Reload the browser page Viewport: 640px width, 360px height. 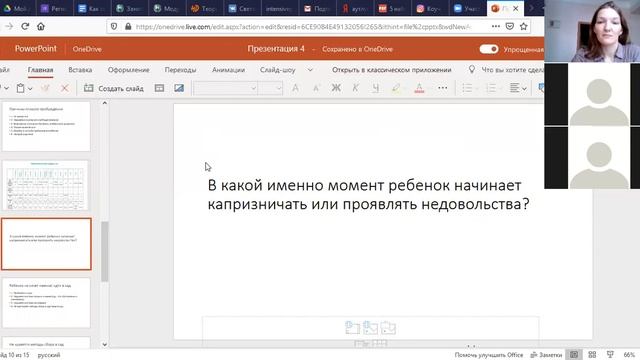tap(25, 27)
